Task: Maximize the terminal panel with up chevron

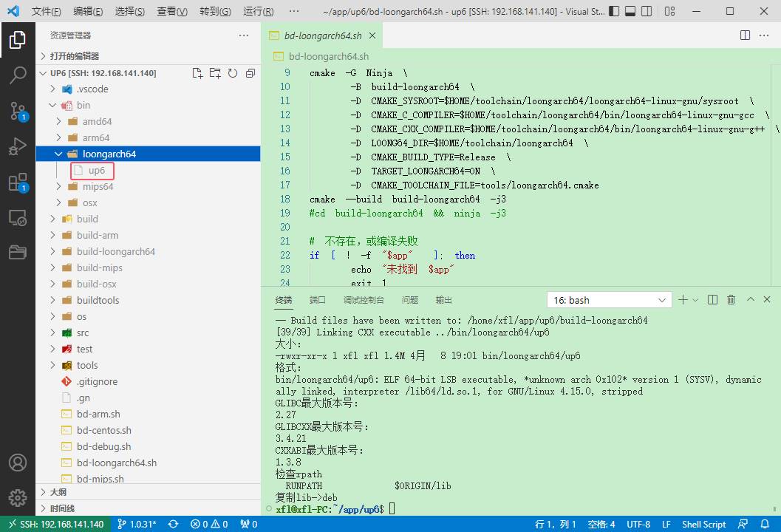Action: (750, 299)
